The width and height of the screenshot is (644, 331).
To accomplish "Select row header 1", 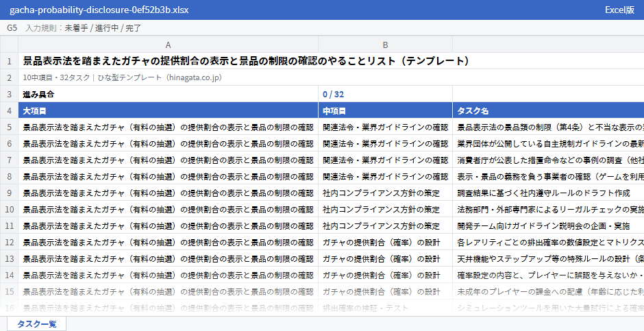I will (x=9, y=61).
